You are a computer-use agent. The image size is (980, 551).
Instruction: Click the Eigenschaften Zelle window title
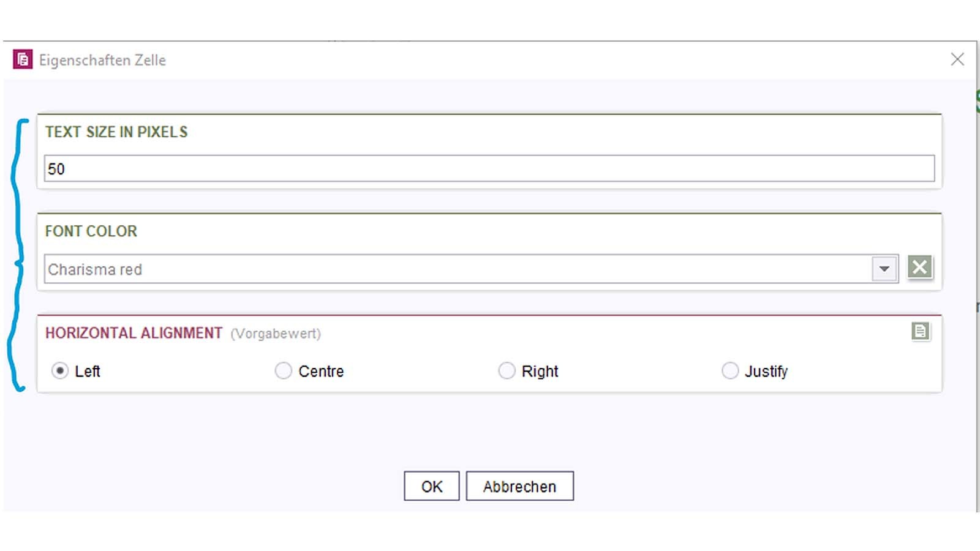pos(102,60)
